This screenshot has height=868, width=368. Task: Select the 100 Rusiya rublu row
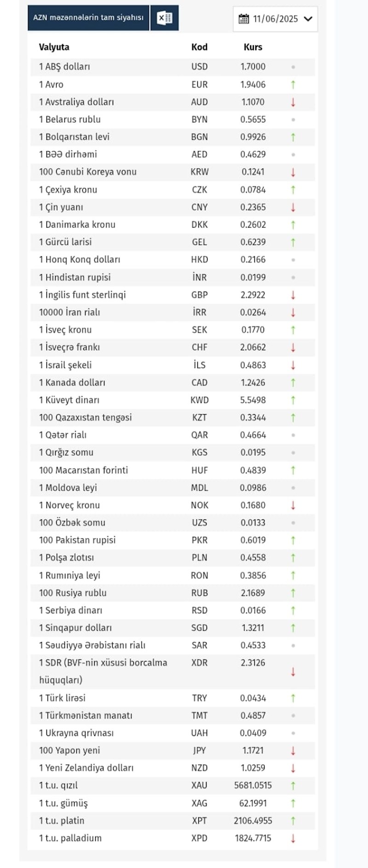pos(173,593)
